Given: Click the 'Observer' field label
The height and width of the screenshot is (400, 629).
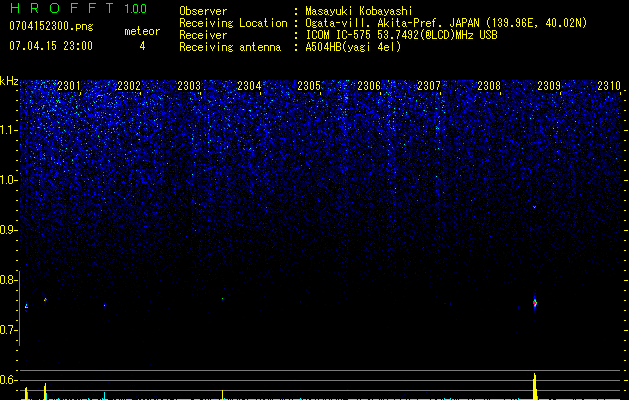Looking at the screenshot, I should coord(203,11).
